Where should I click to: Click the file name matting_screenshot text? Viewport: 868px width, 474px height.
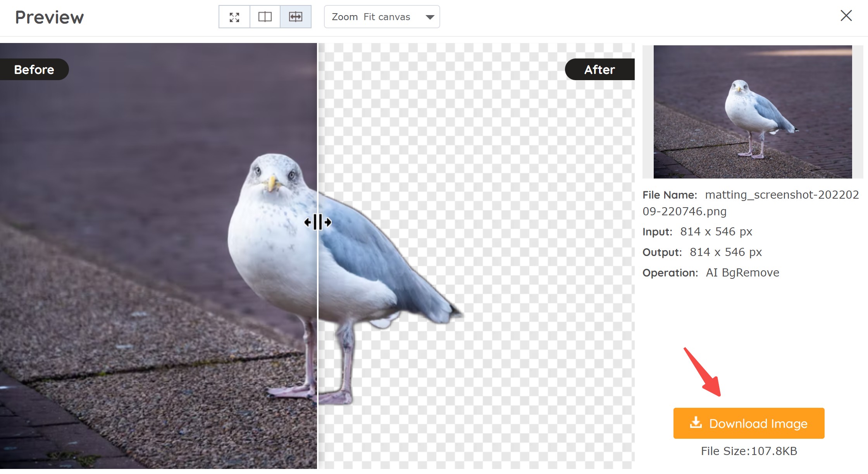(x=751, y=203)
